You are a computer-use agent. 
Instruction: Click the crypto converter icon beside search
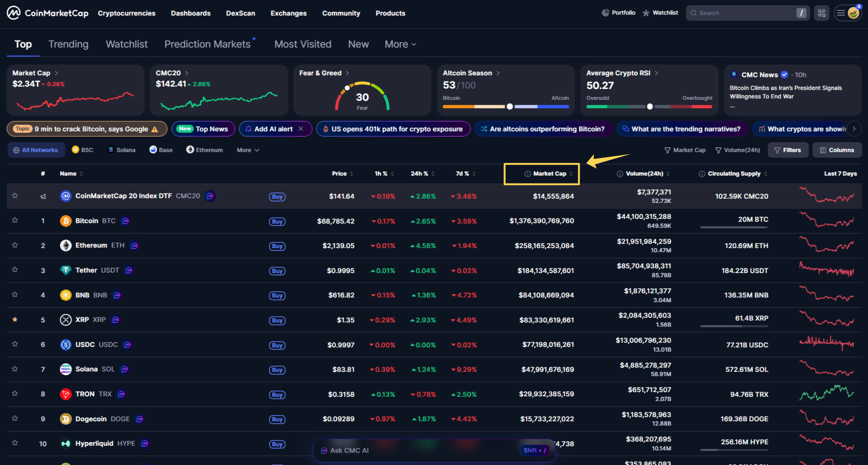coord(821,13)
